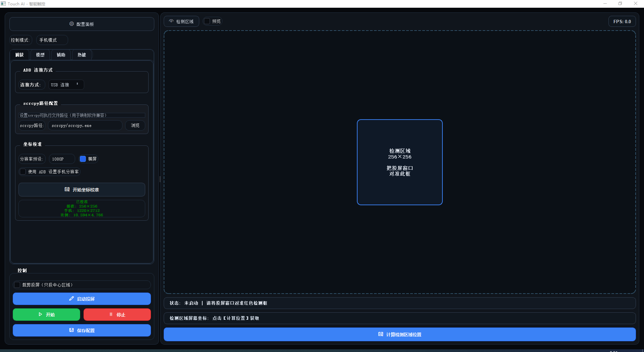Click the gear icon in 配置面板 header
Image resolution: width=644 pixels, height=352 pixels.
(x=71, y=24)
